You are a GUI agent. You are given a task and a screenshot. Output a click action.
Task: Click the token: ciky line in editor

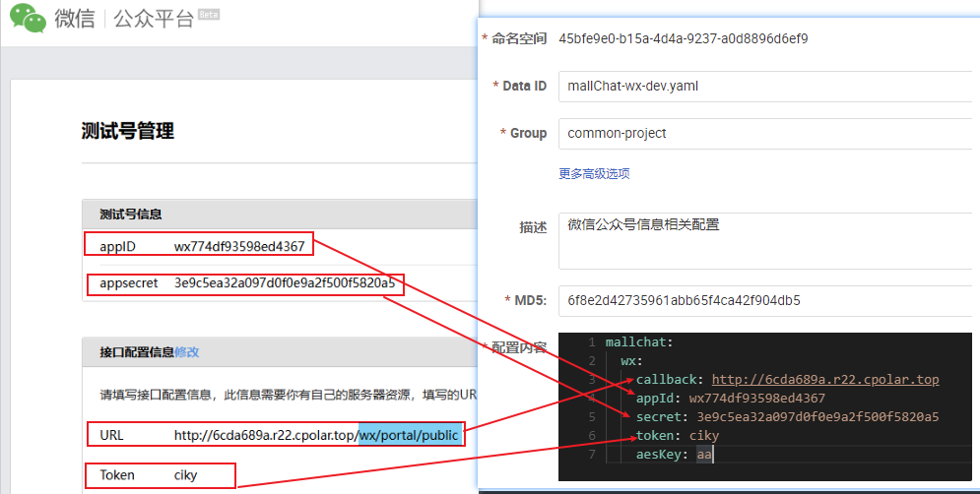(678, 435)
